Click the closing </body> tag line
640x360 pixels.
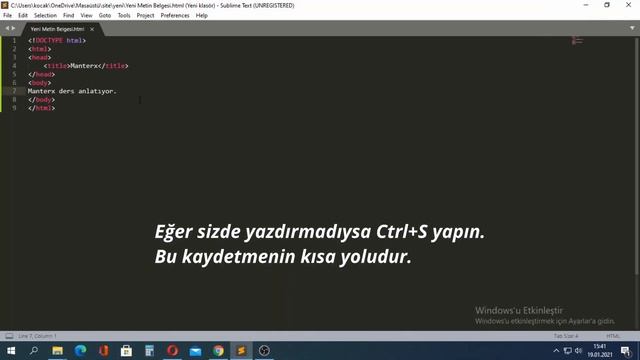(x=41, y=100)
